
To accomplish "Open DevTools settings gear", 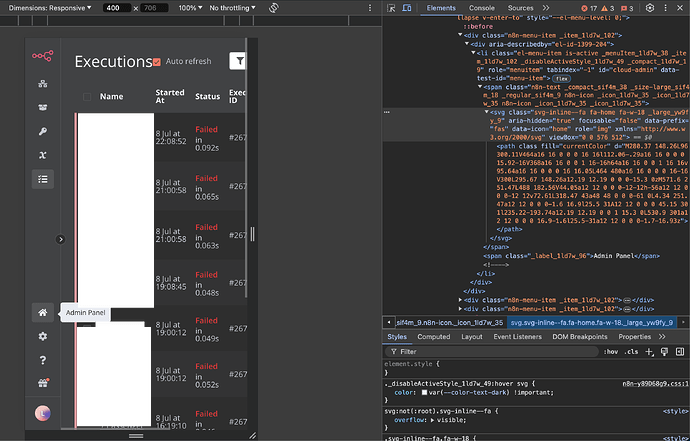I will click(x=650, y=8).
